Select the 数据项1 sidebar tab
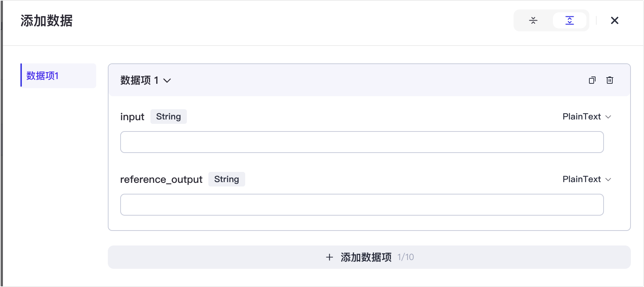Image resolution: width=644 pixels, height=287 pixels. coord(58,76)
